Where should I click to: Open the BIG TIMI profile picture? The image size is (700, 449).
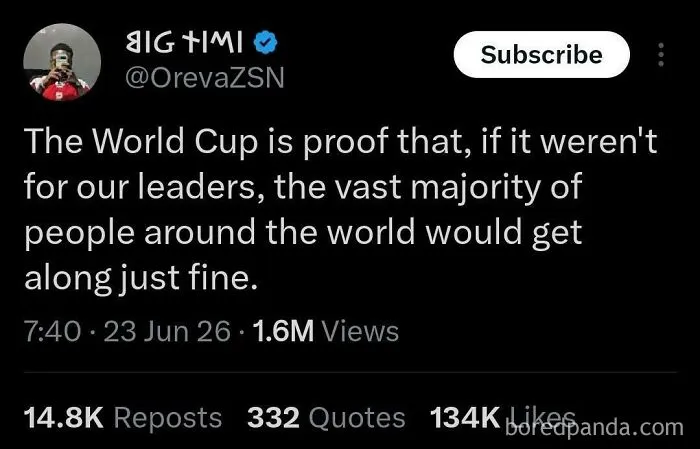[x=62, y=62]
